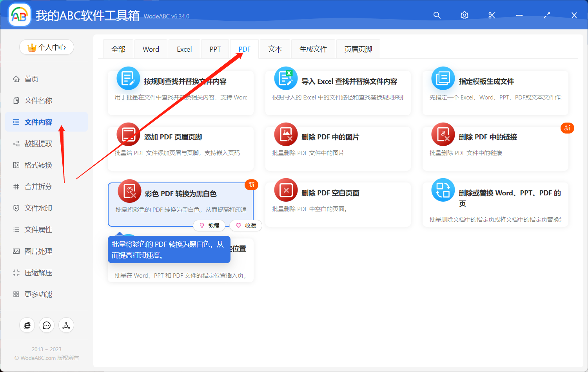588x372 pixels.
Task: Click the 导入 Excel 查找并替换 icon
Action: point(286,78)
